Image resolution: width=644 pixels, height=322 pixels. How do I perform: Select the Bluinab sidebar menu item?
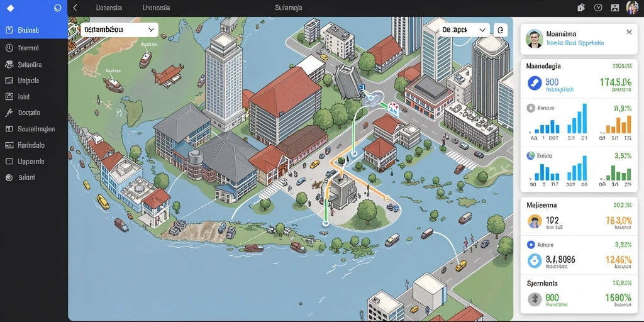[34, 30]
